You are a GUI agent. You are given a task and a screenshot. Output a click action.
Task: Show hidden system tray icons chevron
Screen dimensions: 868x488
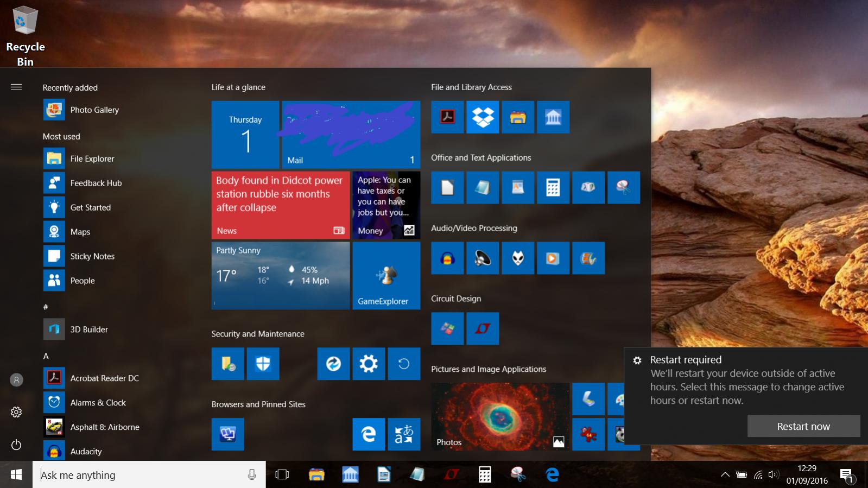[x=725, y=475]
